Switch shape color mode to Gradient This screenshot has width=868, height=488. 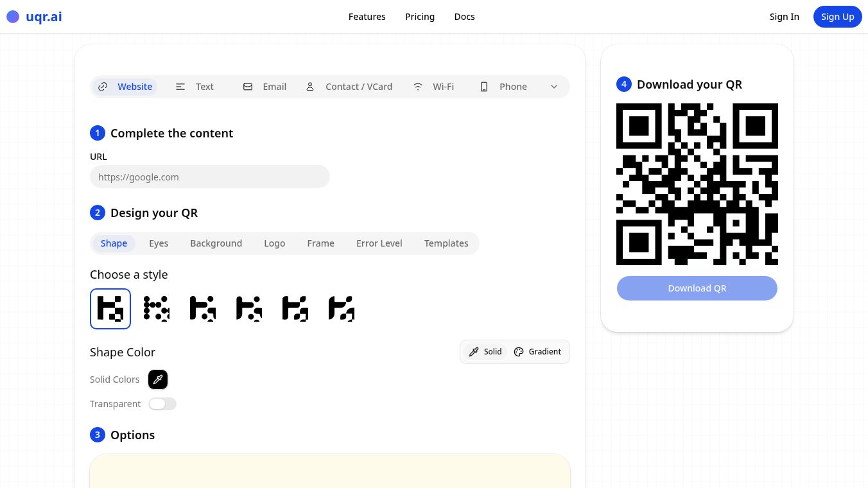pos(537,352)
